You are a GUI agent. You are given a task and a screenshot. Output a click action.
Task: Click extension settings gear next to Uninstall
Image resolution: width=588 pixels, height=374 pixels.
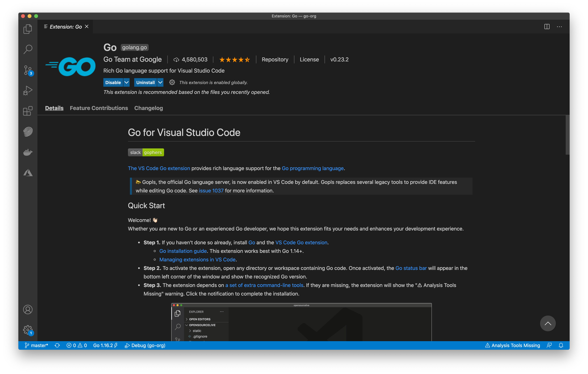pyautogui.click(x=172, y=82)
